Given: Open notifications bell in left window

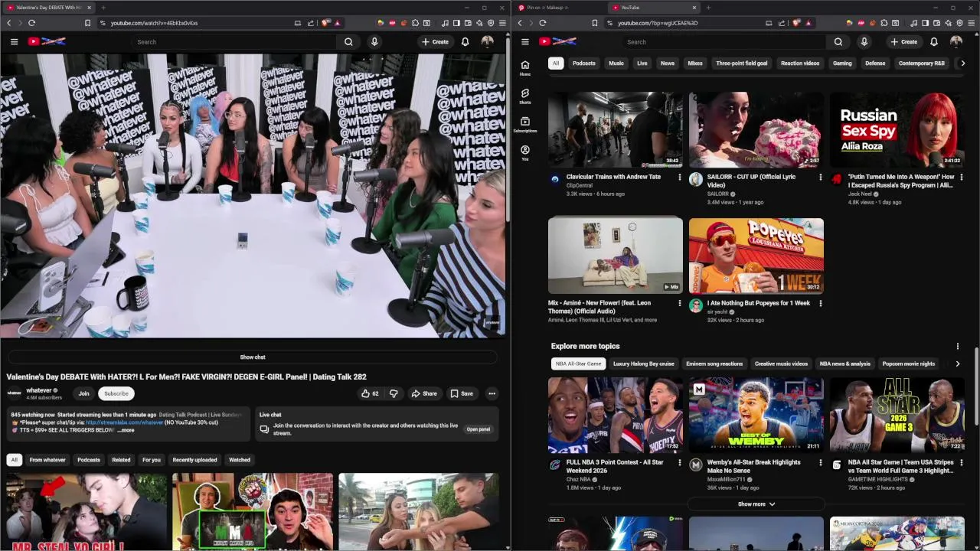Looking at the screenshot, I should [x=465, y=41].
